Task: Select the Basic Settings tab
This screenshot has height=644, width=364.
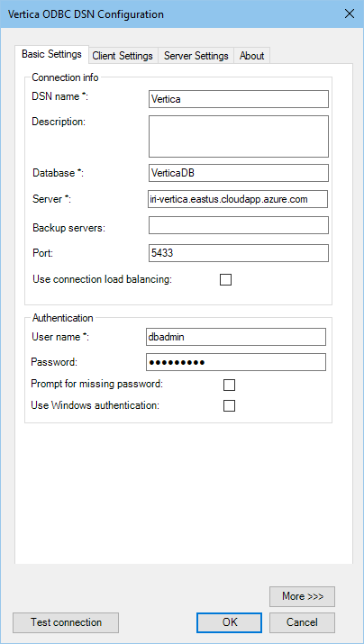Action: 51,54
